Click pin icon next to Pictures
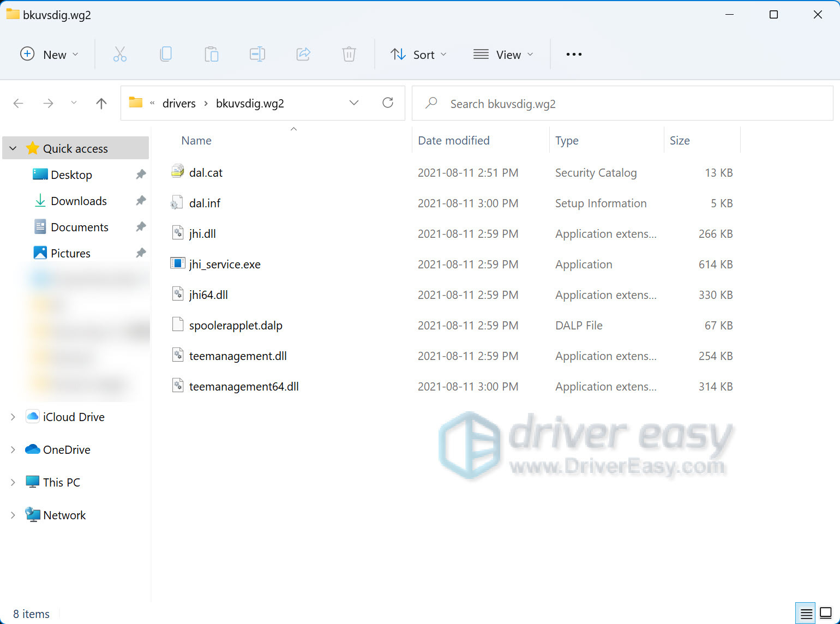 [141, 253]
